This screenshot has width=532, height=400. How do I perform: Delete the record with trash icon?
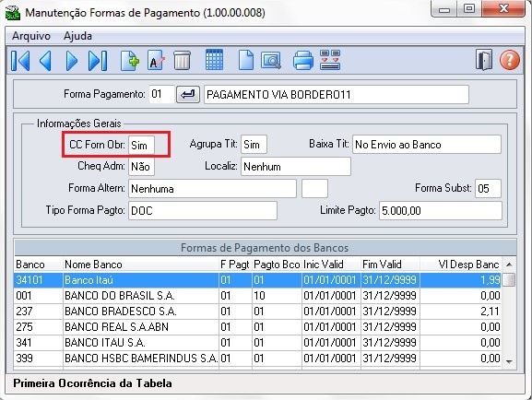pos(183,61)
